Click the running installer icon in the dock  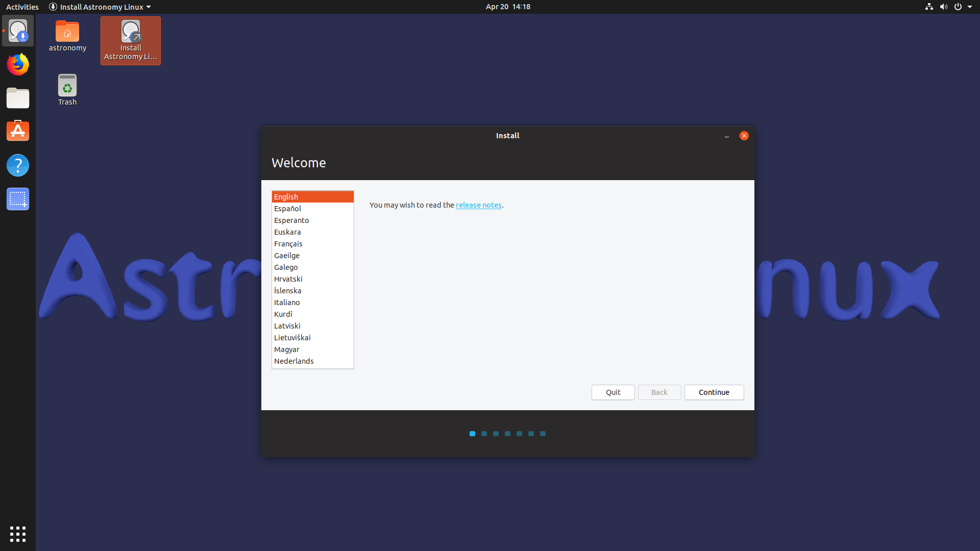[x=18, y=30]
